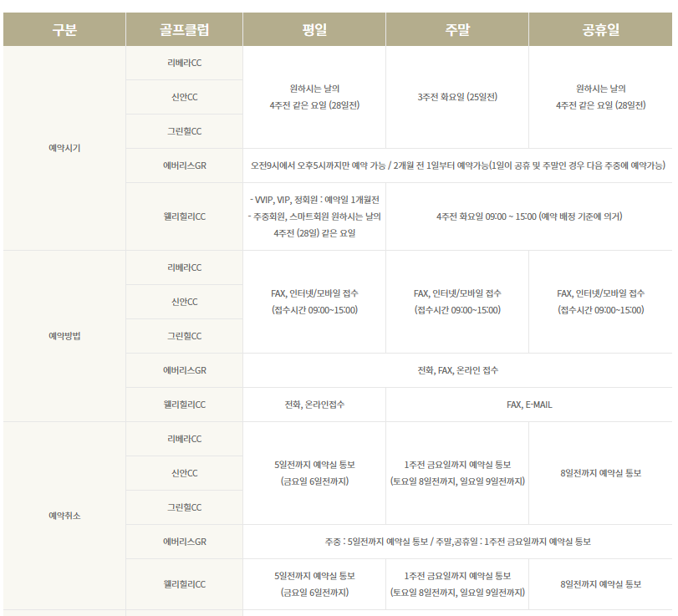
Task: Select 리베라CC in the 예약취소 section
Action: [x=184, y=439]
